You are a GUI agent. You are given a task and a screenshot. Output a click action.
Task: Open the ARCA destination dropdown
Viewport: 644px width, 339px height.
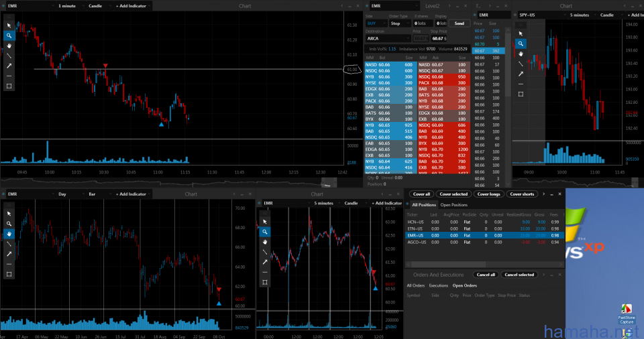[x=387, y=39]
